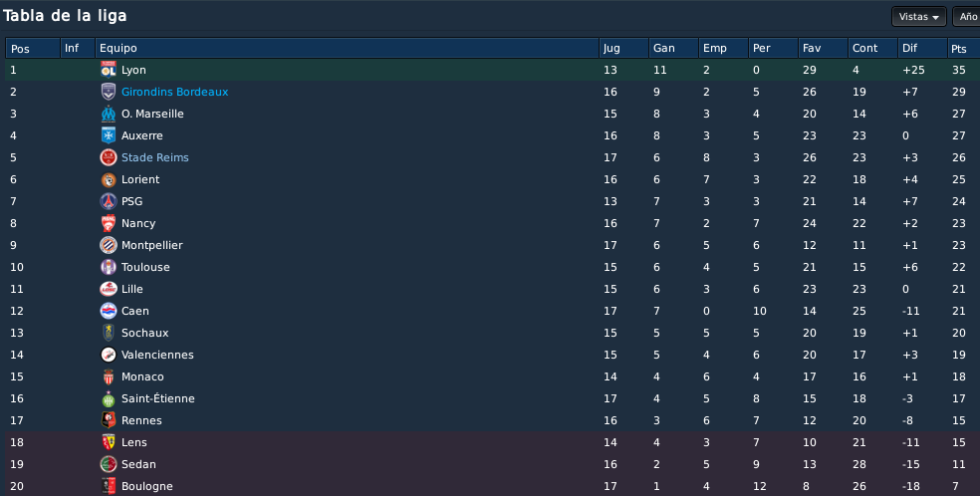Click the Inf column header

78,48
